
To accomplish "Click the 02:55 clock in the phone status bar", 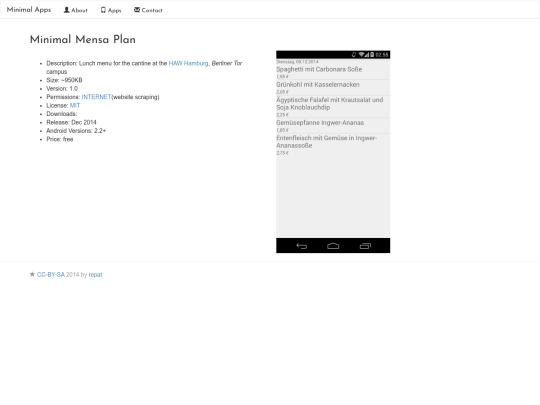I will point(382,54).
